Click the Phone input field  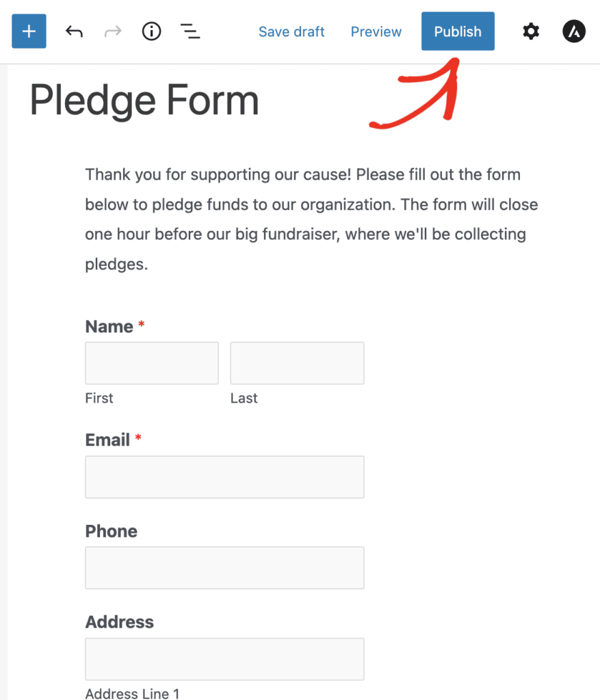click(x=224, y=567)
